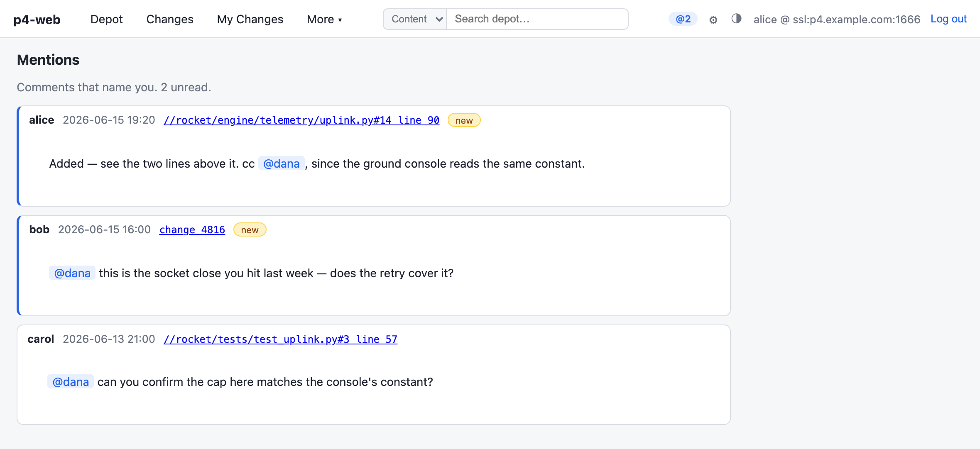
Task: Open the settings gear icon
Action: [x=713, y=20]
